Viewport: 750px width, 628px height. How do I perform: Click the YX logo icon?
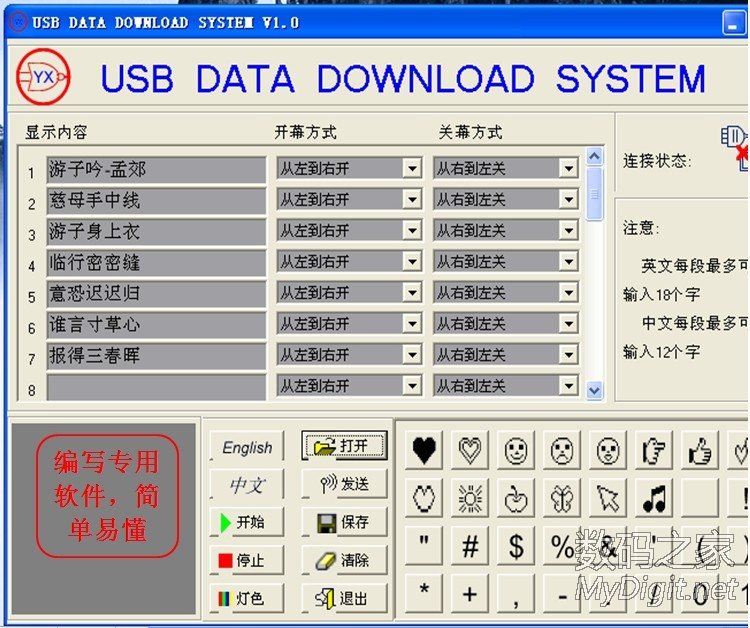[43, 77]
